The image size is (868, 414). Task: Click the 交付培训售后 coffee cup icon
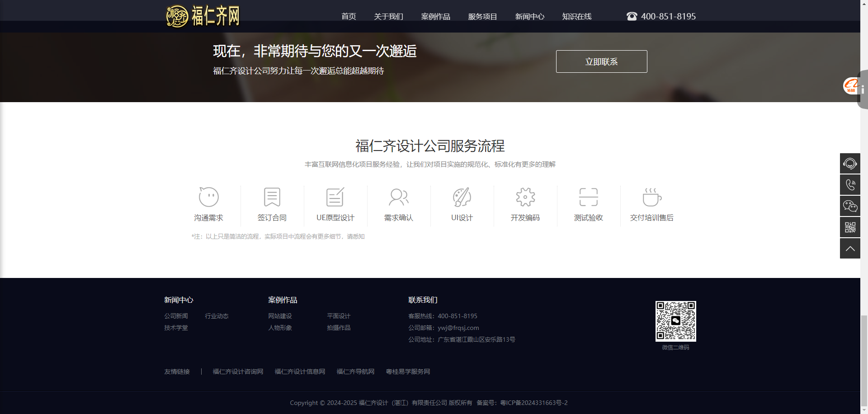coord(652,197)
